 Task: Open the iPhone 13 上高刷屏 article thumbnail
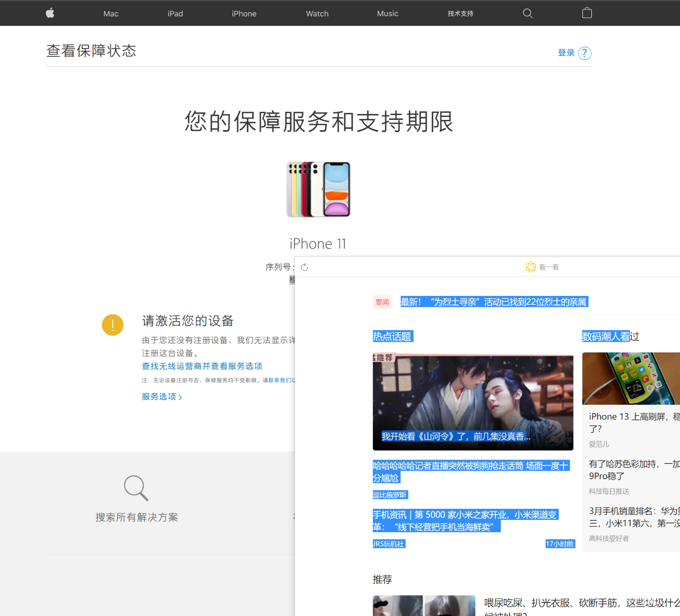click(x=631, y=378)
